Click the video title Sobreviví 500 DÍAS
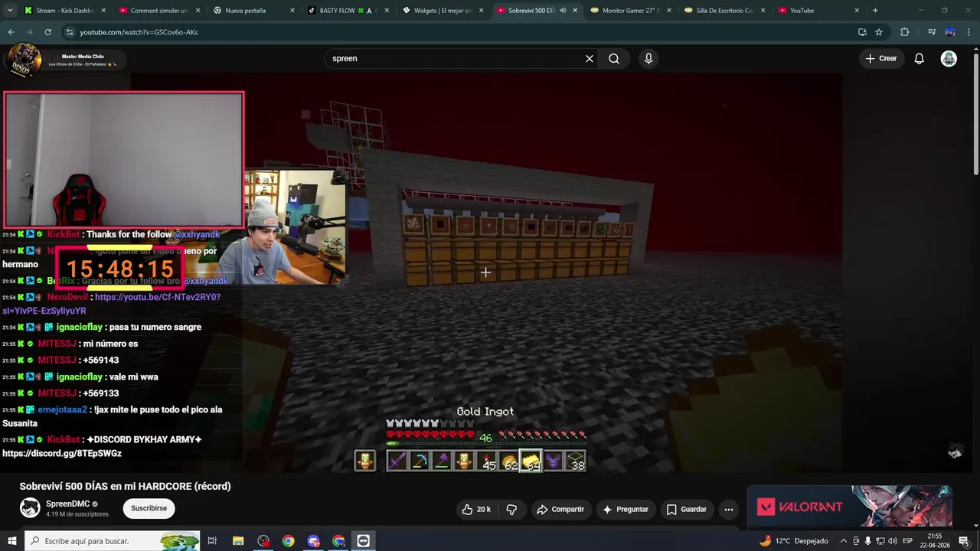Screen dimensions: 980x551 (125, 486)
